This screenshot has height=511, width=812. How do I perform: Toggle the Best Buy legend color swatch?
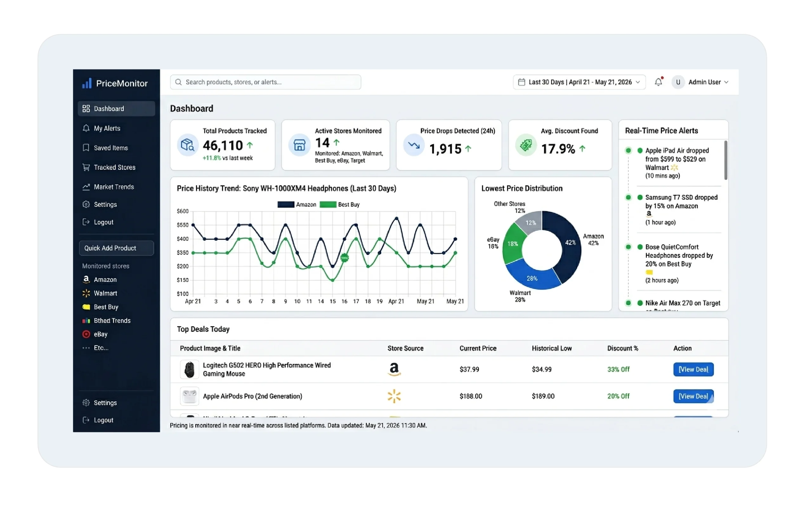pos(328,204)
